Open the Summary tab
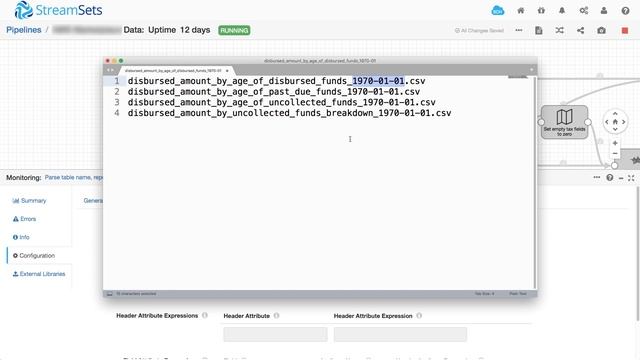This screenshot has width=640, height=360. [x=29, y=200]
